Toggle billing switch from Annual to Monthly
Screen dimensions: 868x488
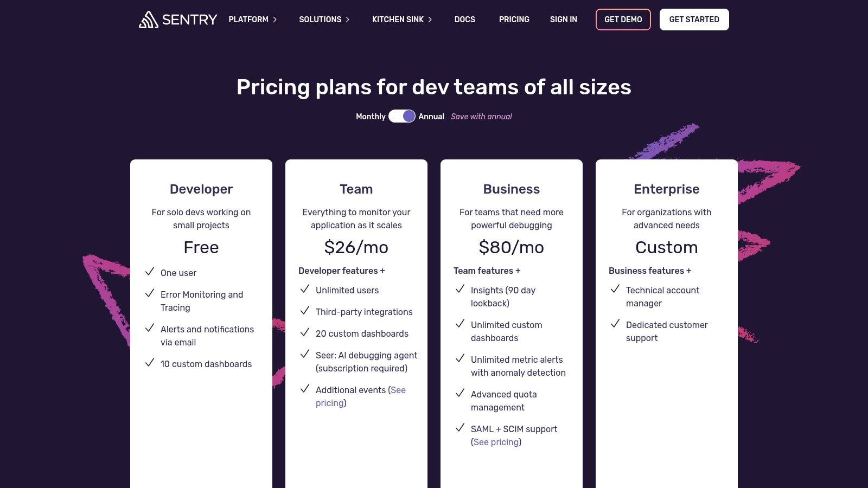[x=403, y=116]
